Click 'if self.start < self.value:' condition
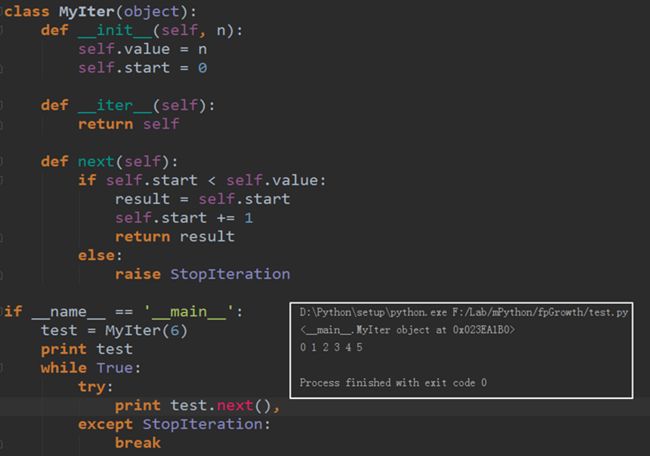 click(202, 180)
